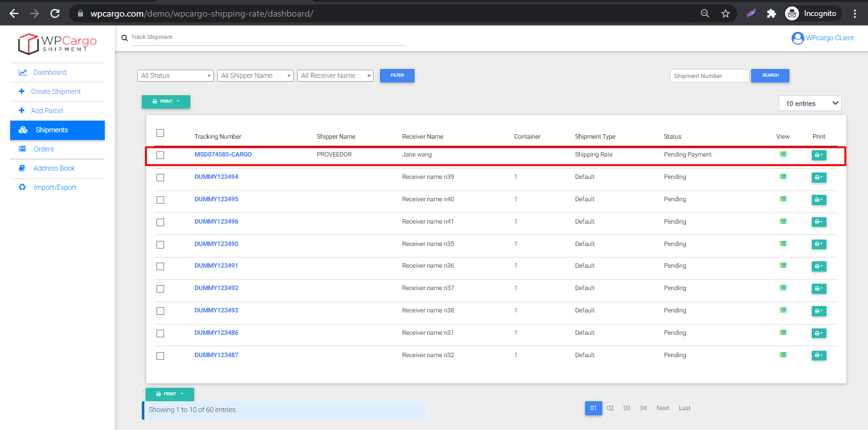Bookmark page using the star icon
The image size is (868, 430).
725,13
